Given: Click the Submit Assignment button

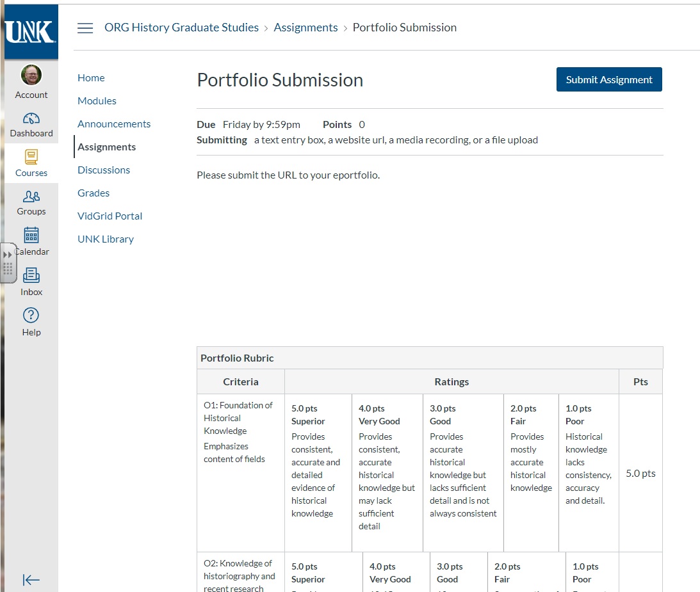Looking at the screenshot, I should 609,79.
